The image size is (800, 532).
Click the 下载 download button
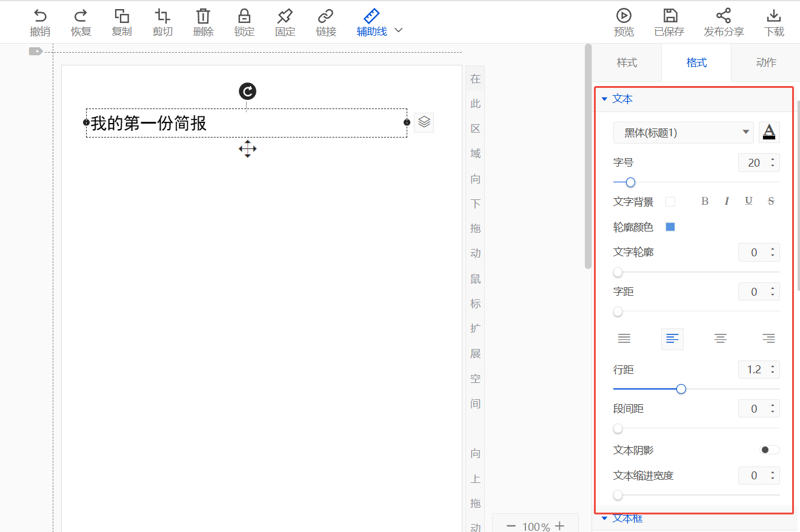click(774, 16)
